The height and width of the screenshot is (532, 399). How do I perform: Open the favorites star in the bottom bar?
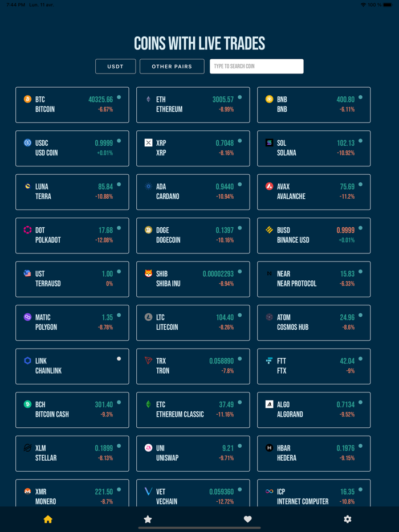coord(148,519)
